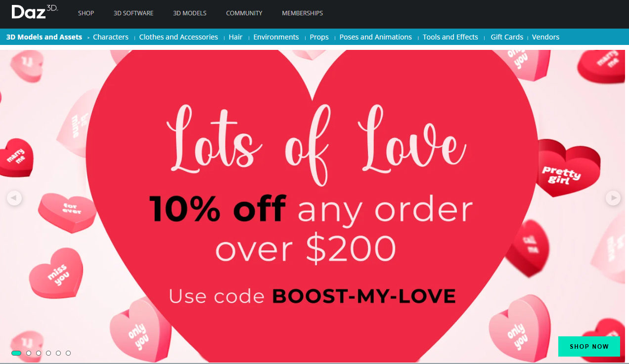Open the MEMBERSHIPS menu
This screenshot has height=364, width=629.
point(303,13)
